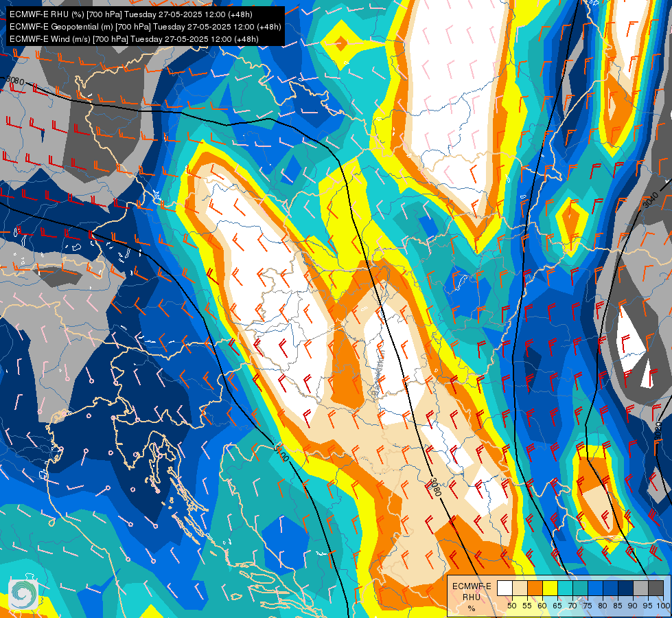672x618 pixels.
Task: Click the legend value '55'
Action: pyautogui.click(x=526, y=606)
